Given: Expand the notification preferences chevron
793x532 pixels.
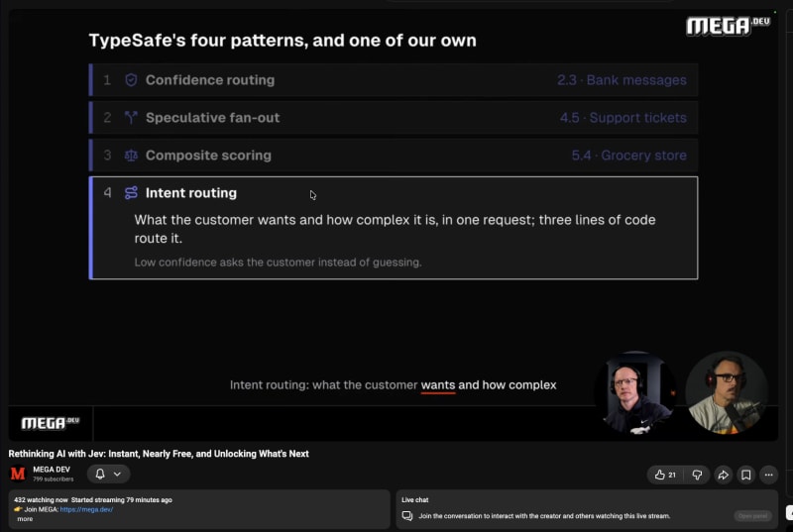Looking at the screenshot, I should 117,474.
